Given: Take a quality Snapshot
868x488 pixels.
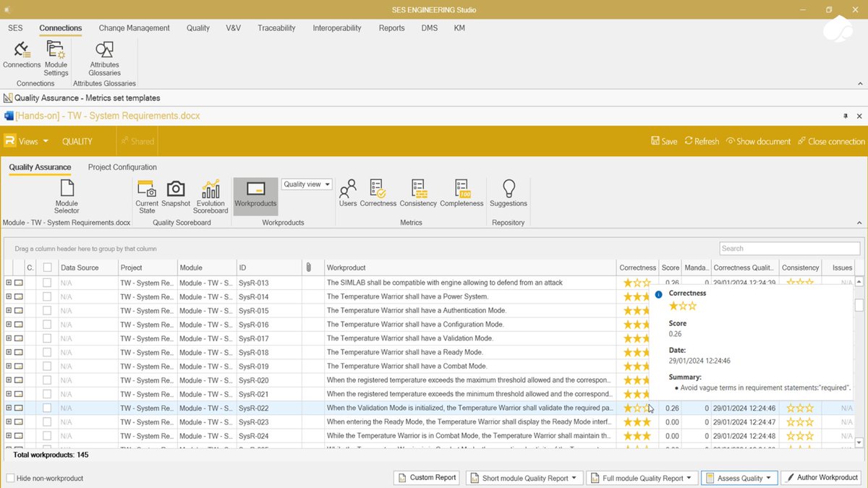Looking at the screenshot, I should click(x=176, y=194).
